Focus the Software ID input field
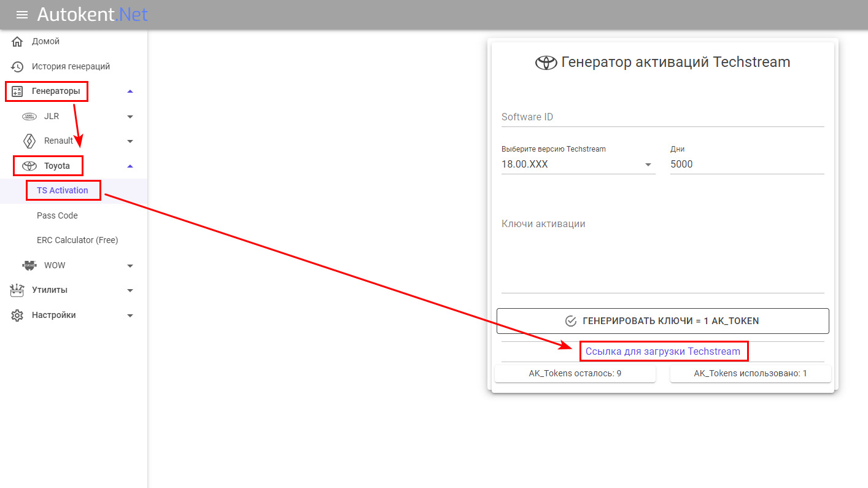The height and width of the screenshot is (488, 868). pos(662,117)
